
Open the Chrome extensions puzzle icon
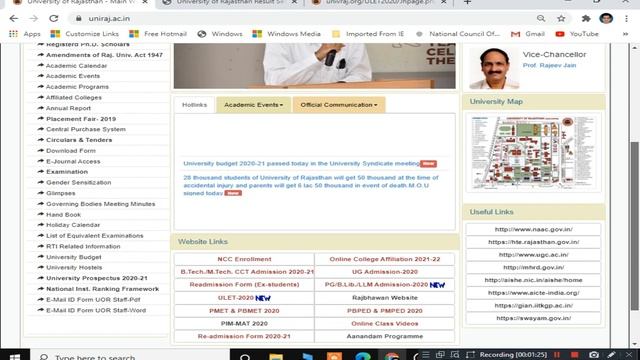[586, 18]
